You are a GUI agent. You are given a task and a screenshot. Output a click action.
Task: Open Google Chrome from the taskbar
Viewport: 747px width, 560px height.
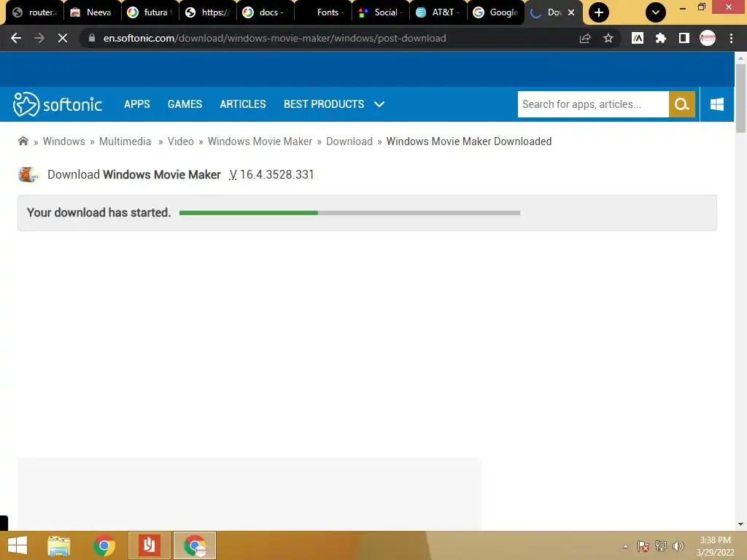point(104,545)
